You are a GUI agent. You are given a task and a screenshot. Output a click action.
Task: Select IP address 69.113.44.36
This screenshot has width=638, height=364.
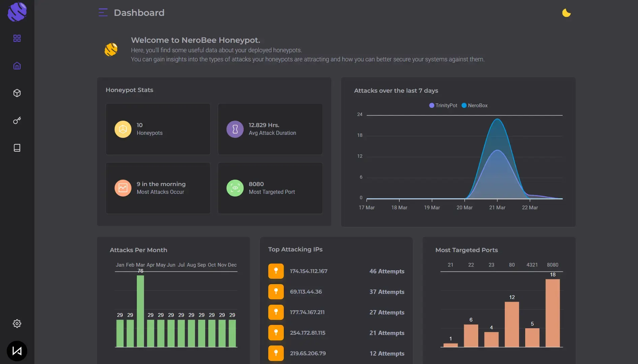click(306, 292)
